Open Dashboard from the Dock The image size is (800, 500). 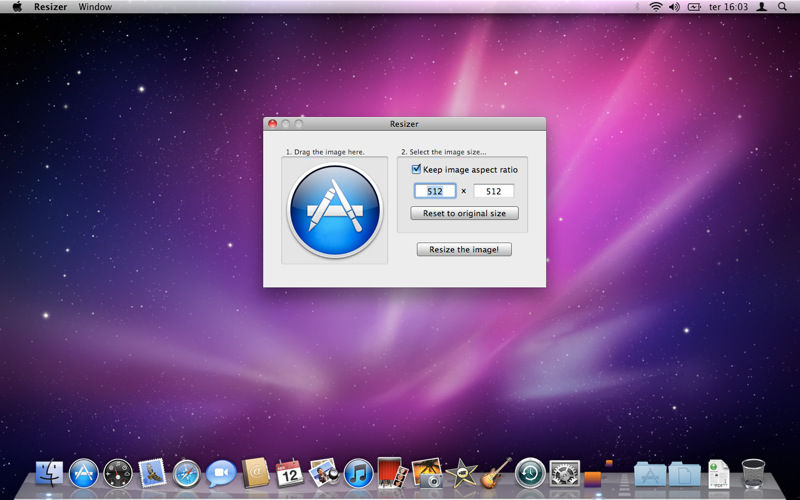118,473
